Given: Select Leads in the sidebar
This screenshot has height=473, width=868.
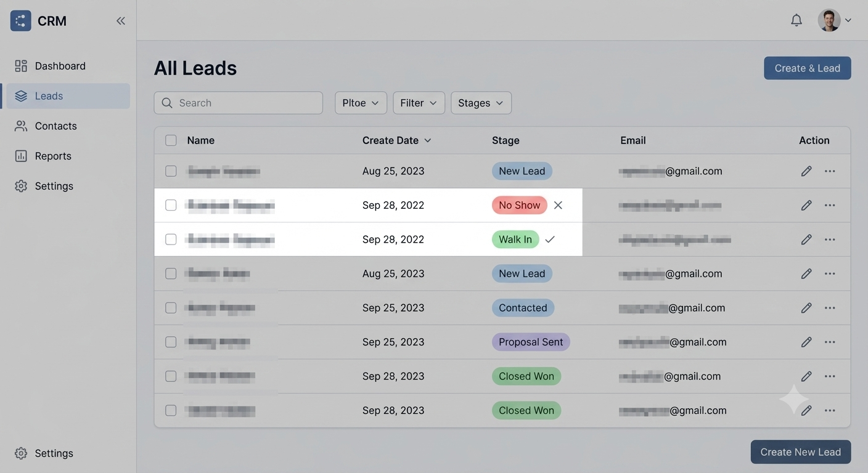Looking at the screenshot, I should 68,96.
